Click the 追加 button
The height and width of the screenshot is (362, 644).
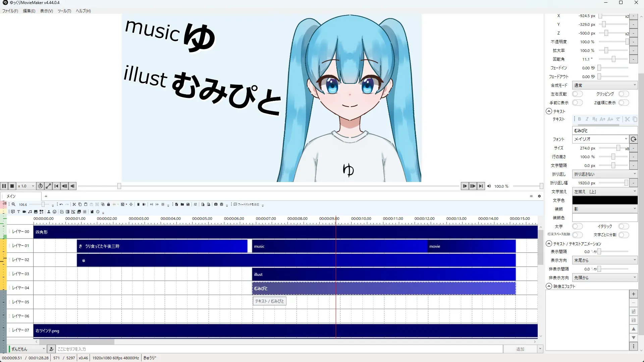pyautogui.click(x=520, y=349)
